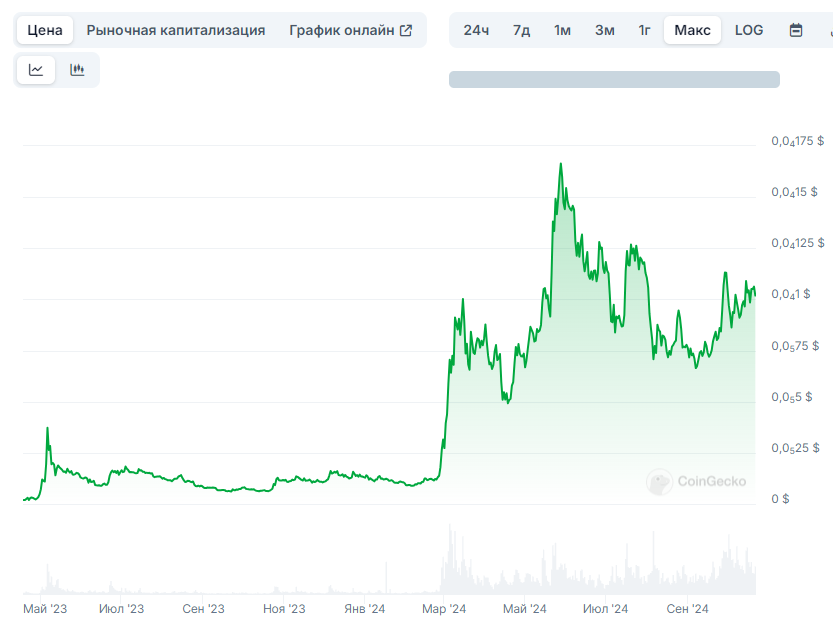
Task: Click the gray horizontal bar under range buttons
Action: tap(614, 80)
